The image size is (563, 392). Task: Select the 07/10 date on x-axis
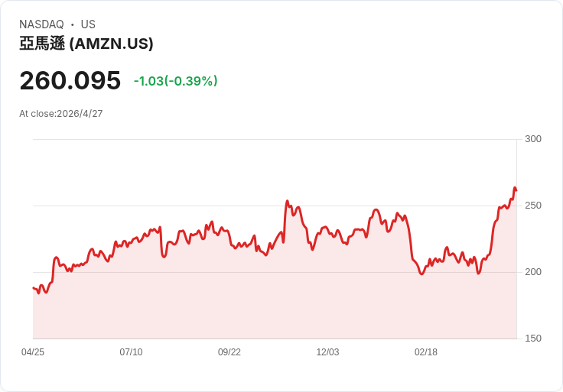coord(131,352)
